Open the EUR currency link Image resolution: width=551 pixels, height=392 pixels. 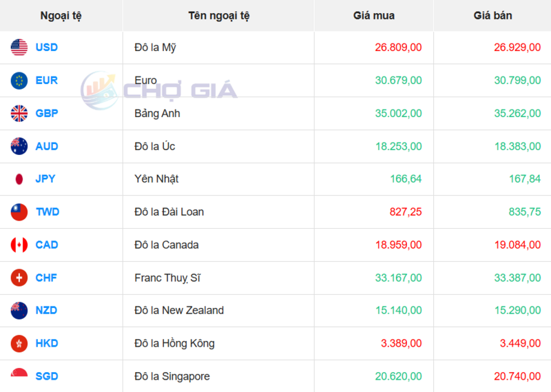(47, 81)
